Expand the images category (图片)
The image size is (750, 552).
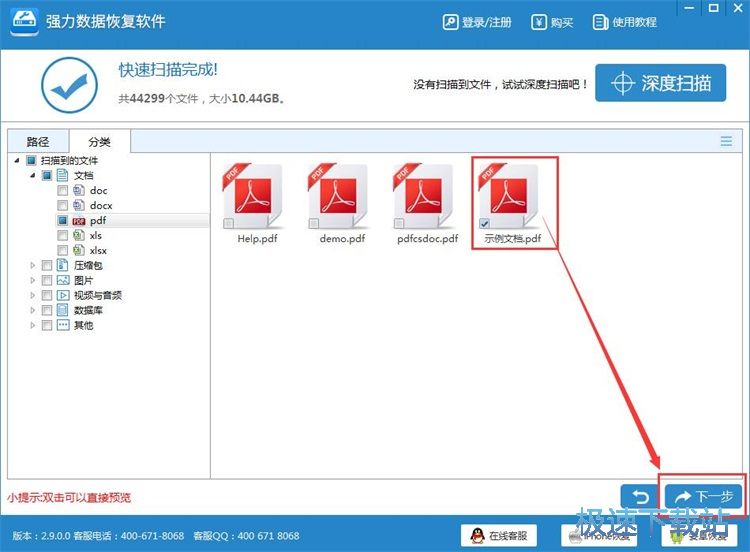(x=33, y=280)
